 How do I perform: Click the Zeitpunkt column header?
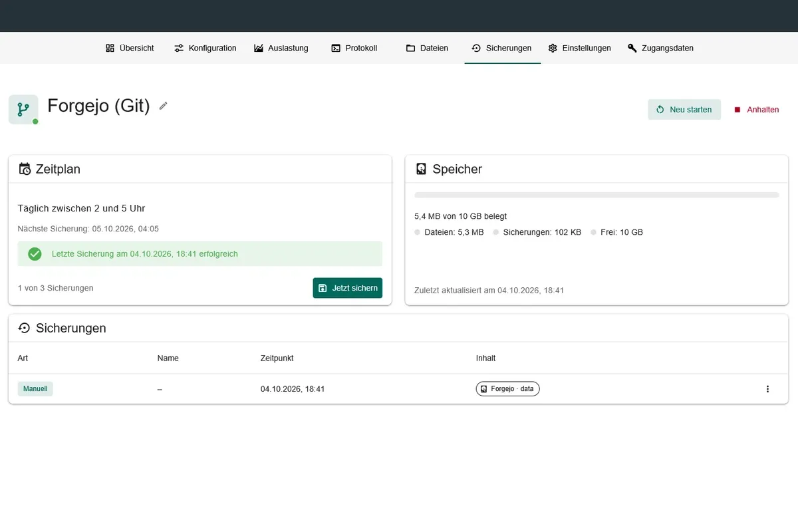(x=277, y=358)
